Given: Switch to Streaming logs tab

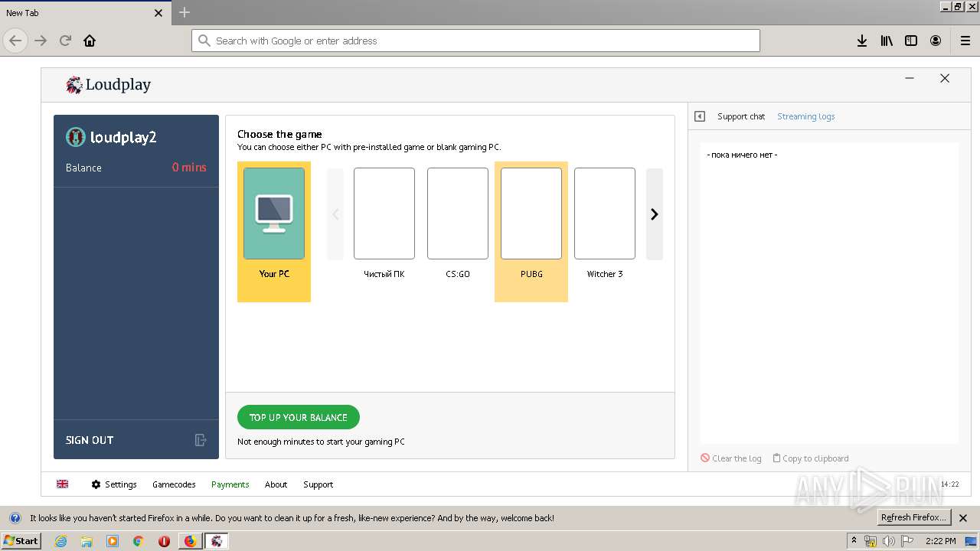Looking at the screenshot, I should (x=806, y=116).
